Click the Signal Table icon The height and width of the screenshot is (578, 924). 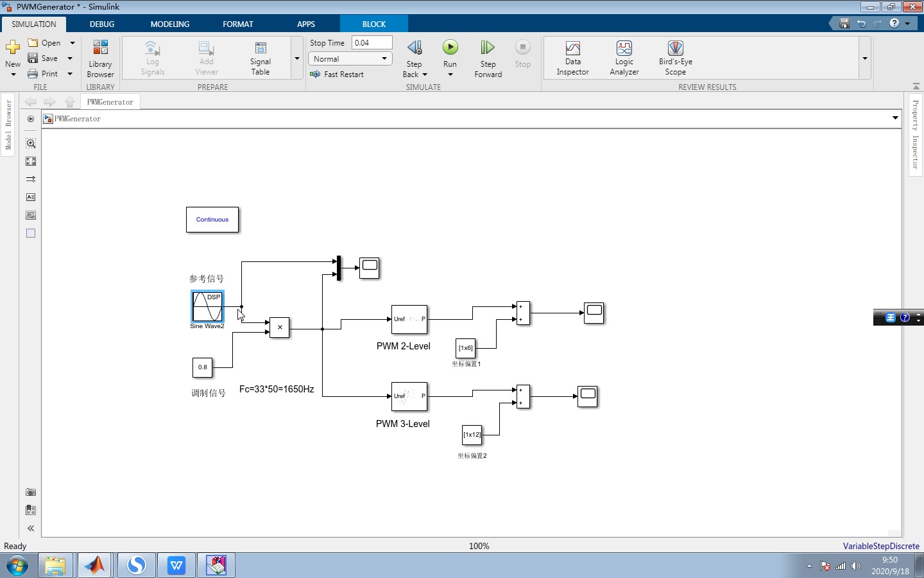261,58
